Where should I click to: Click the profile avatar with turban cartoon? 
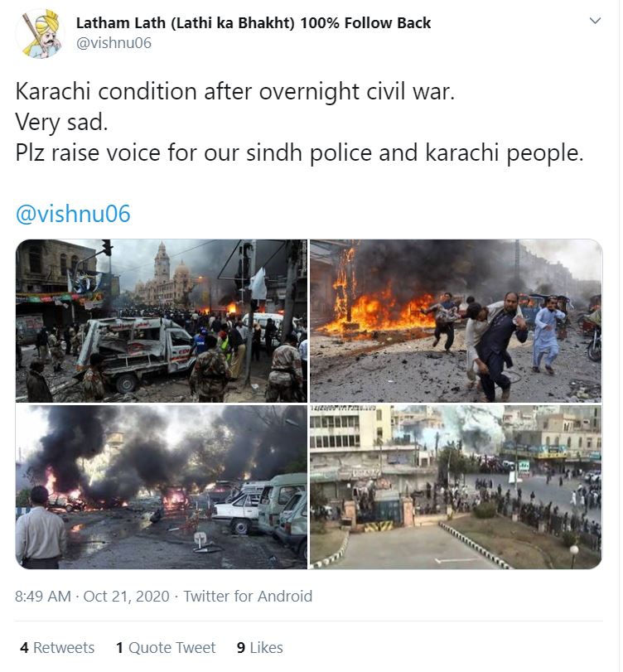click(x=41, y=34)
